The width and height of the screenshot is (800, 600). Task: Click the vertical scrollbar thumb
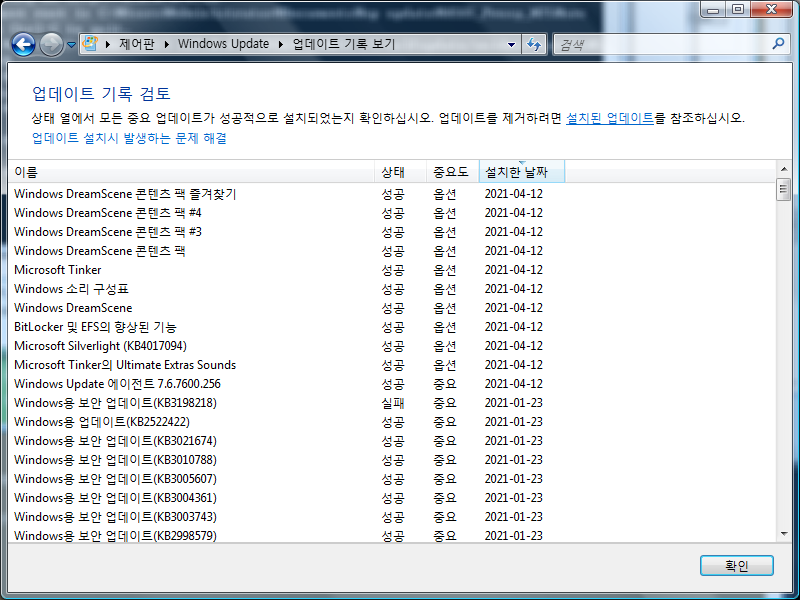(x=784, y=189)
